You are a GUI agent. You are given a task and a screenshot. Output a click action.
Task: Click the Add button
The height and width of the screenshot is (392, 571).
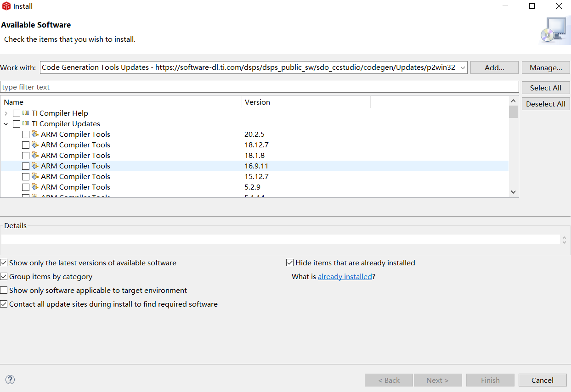[x=494, y=67]
